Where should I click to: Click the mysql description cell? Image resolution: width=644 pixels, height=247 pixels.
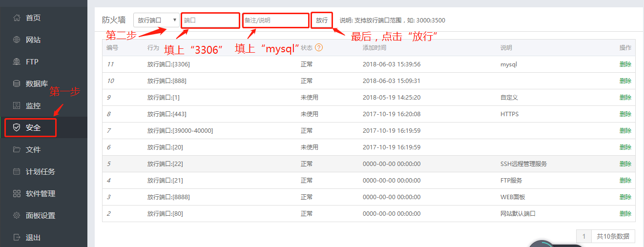[x=509, y=64]
